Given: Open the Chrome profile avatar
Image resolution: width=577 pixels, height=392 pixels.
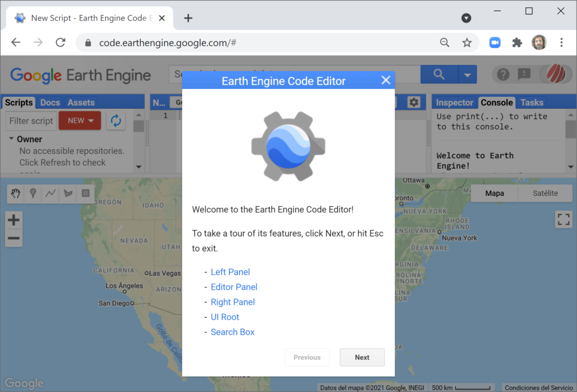Looking at the screenshot, I should [539, 43].
